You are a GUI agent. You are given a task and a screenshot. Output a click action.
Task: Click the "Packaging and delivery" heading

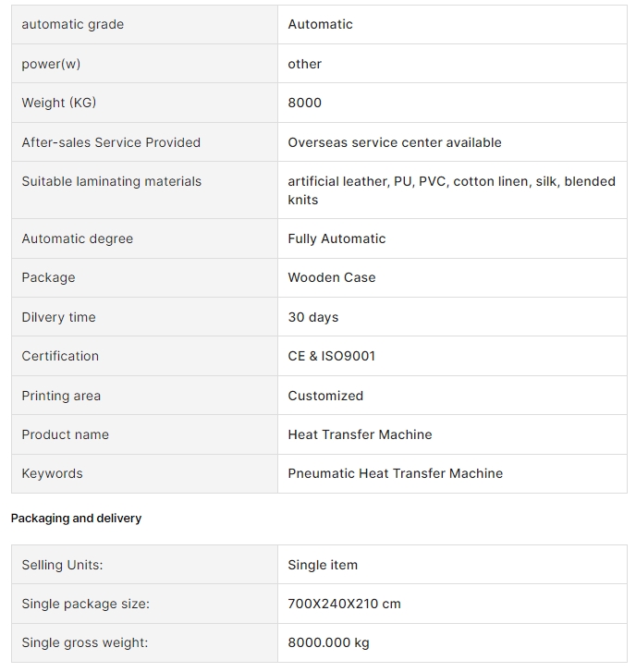[x=76, y=519]
